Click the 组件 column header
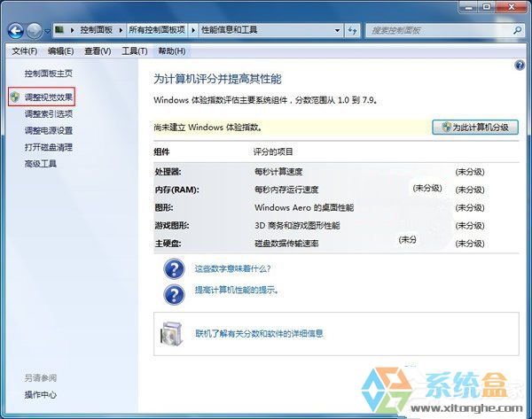The width and height of the screenshot is (532, 419). (x=161, y=151)
